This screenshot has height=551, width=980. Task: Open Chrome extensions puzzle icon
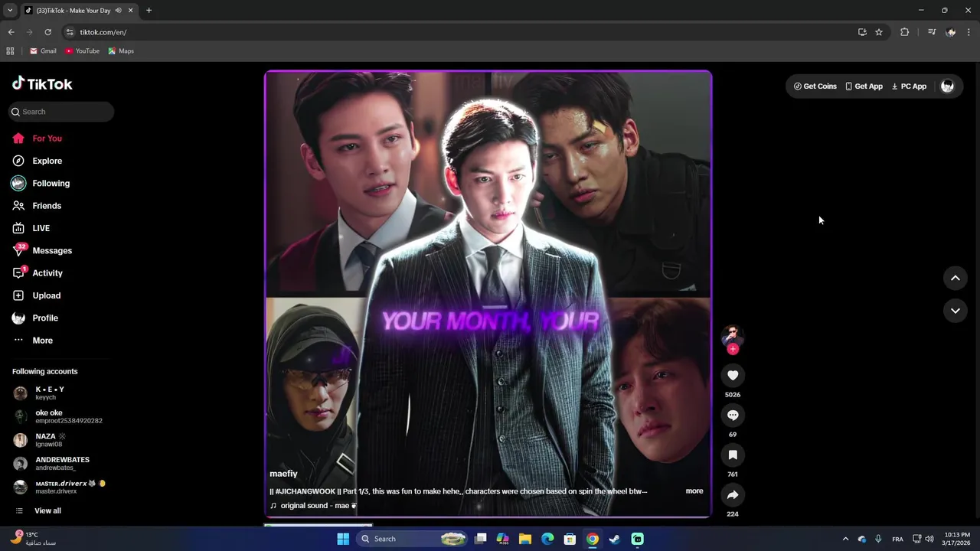(x=904, y=32)
